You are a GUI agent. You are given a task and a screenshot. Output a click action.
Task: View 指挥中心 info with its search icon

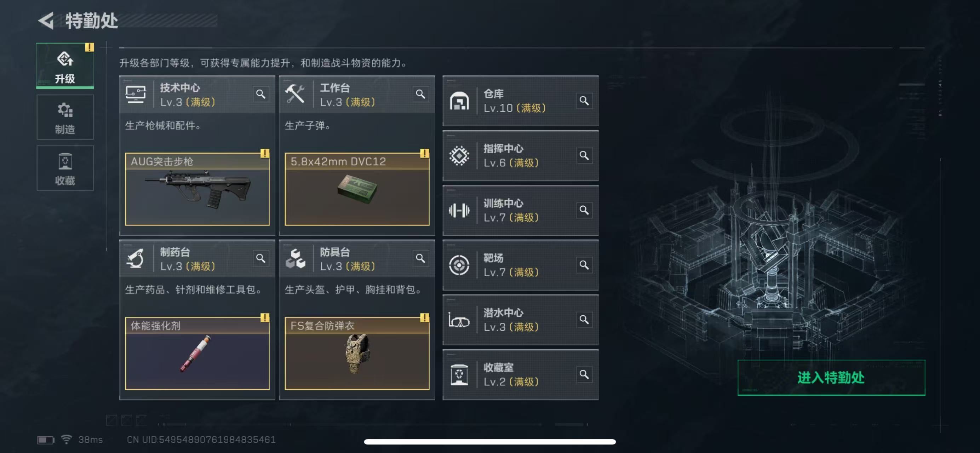(x=584, y=156)
